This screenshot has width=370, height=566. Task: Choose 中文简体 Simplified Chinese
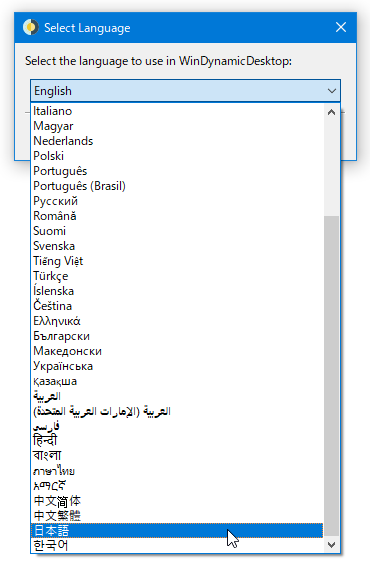(x=177, y=501)
